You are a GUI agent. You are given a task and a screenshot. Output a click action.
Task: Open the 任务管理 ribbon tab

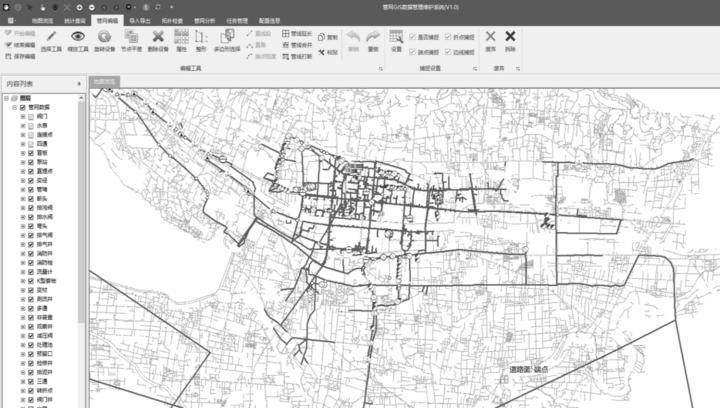click(237, 21)
